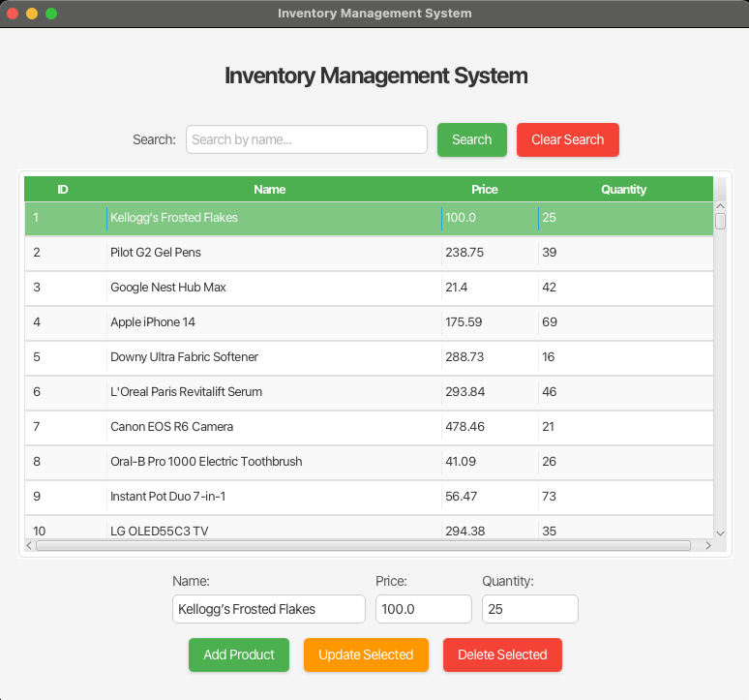The height and width of the screenshot is (700, 749).
Task: Select the LG OLED55C3 TV row
Action: pyautogui.click(x=369, y=527)
